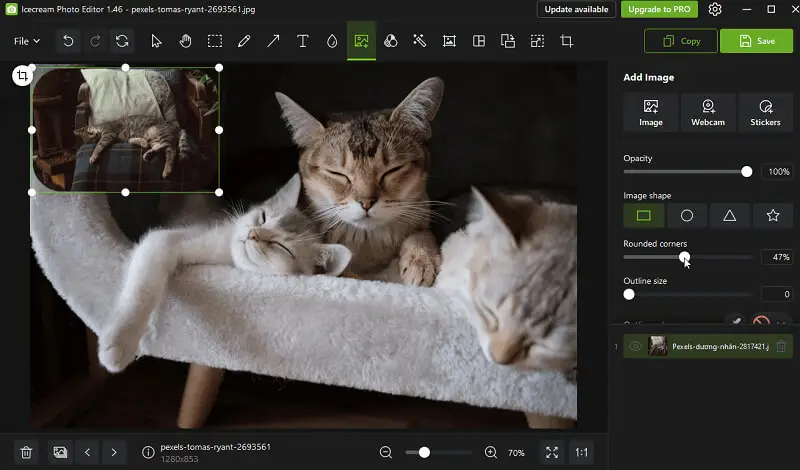The width and height of the screenshot is (800, 470).
Task: Select the Hand pan tool
Action: [x=185, y=41]
